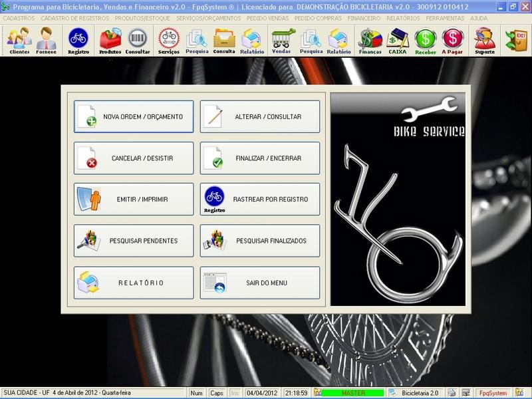Open the Finanças toolbar icon
This screenshot has height=399, width=532.
[370, 41]
